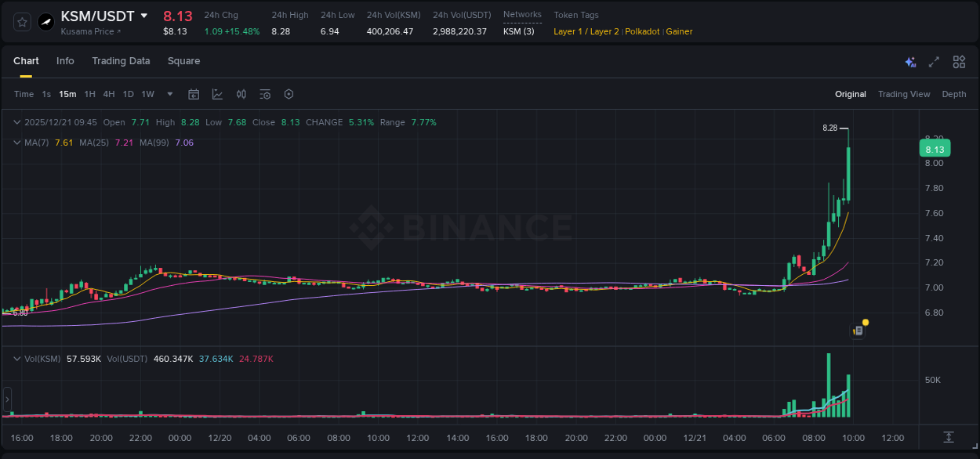The image size is (980, 459).
Task: Select the line chart style icon
Action: point(217,94)
